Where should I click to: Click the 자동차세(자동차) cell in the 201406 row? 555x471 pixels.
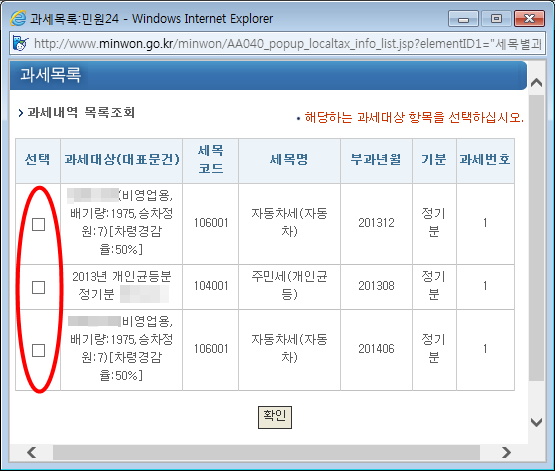[290, 350]
